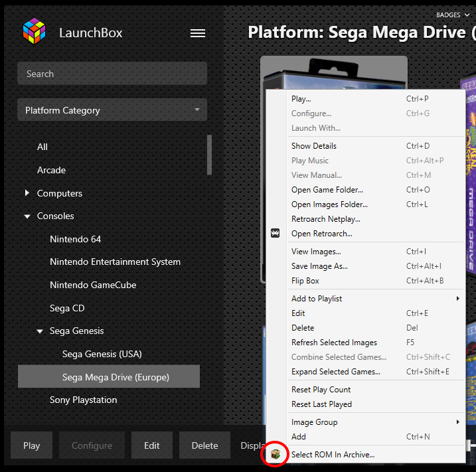Click the archive box icon
Screen dimensions: 476x472
coord(276,454)
